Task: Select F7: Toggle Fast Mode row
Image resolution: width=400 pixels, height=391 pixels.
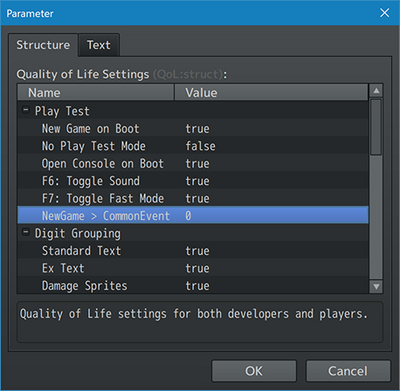Action: click(193, 198)
